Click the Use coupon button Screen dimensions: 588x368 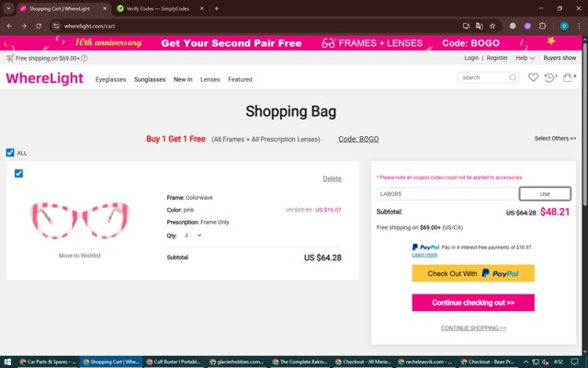pos(545,194)
